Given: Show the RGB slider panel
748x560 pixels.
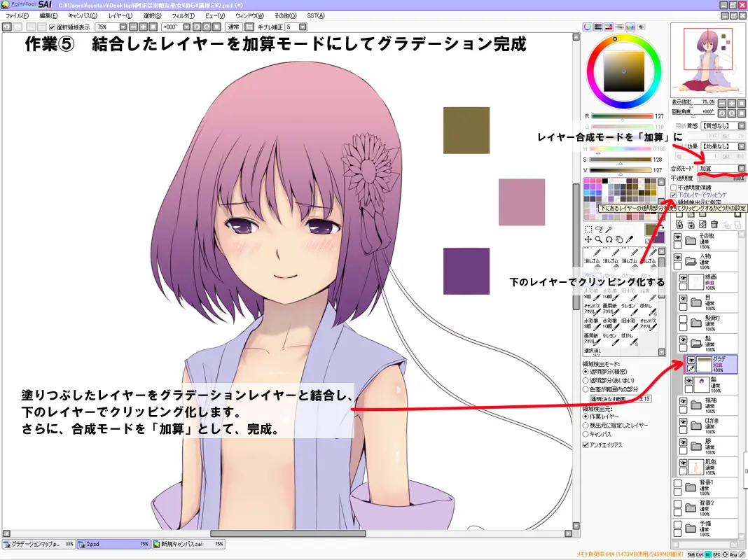Looking at the screenshot, I should point(598,27).
